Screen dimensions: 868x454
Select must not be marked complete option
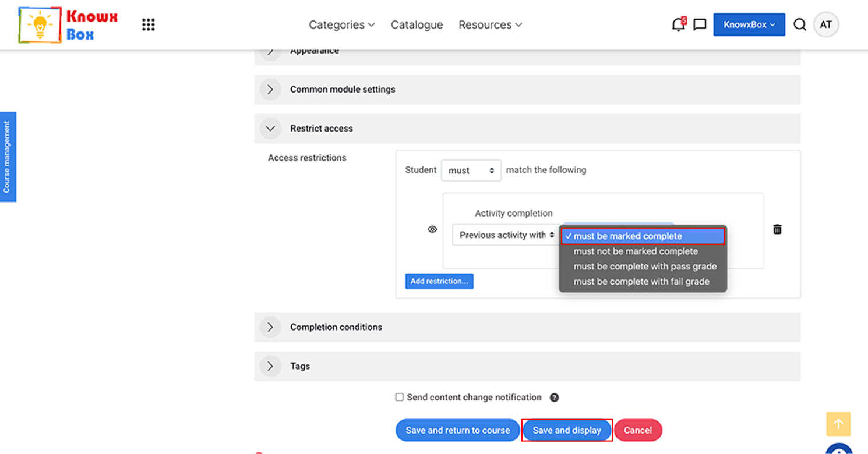(643, 251)
